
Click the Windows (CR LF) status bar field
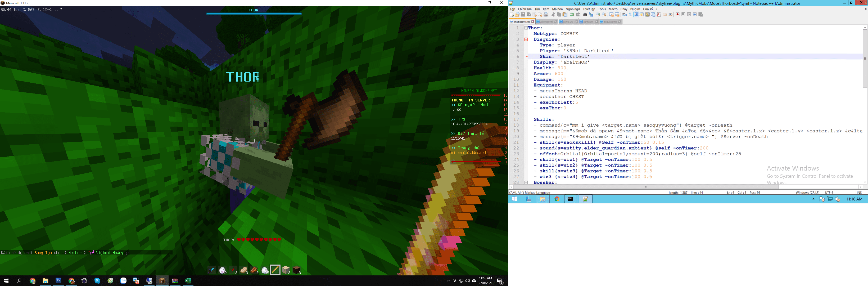[807, 193]
